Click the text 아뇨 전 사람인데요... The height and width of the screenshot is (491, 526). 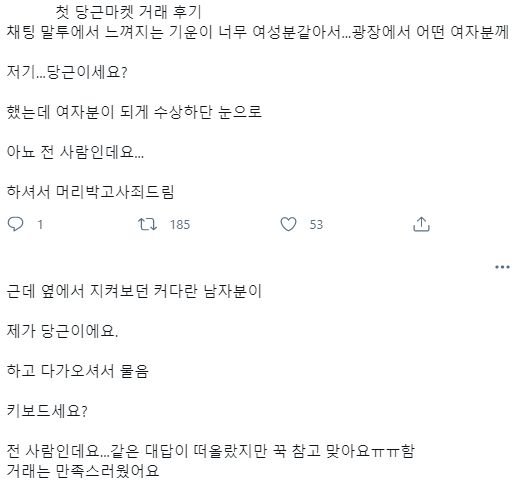[75, 152]
